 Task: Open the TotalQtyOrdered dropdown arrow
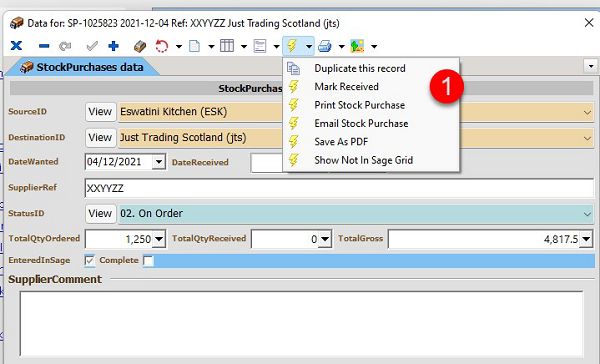click(158, 239)
